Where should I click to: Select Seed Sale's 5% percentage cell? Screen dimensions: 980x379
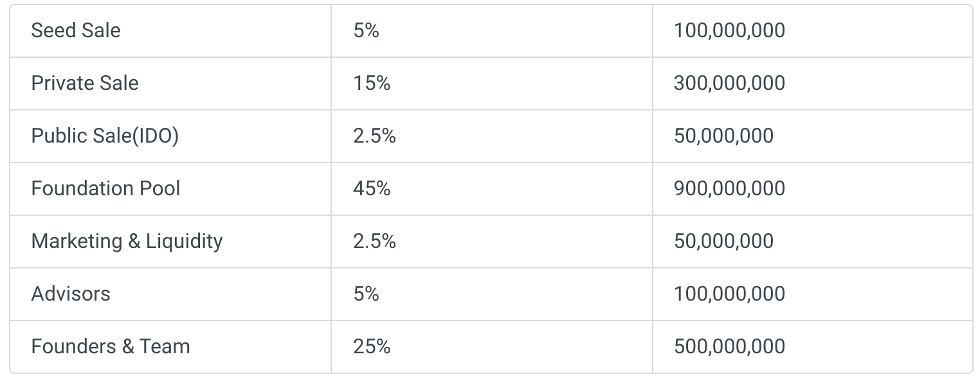[x=366, y=31]
